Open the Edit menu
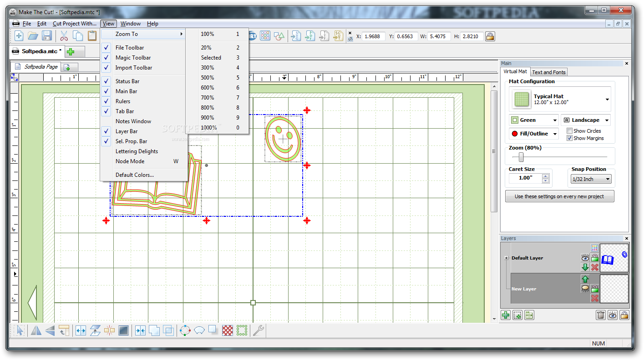Image resolution: width=644 pixels, height=360 pixels. pos(42,24)
